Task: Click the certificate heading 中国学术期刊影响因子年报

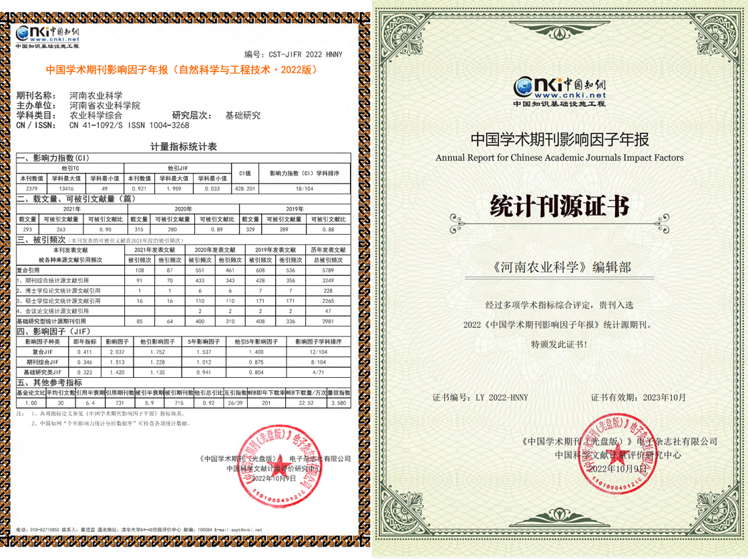Action: (x=560, y=139)
